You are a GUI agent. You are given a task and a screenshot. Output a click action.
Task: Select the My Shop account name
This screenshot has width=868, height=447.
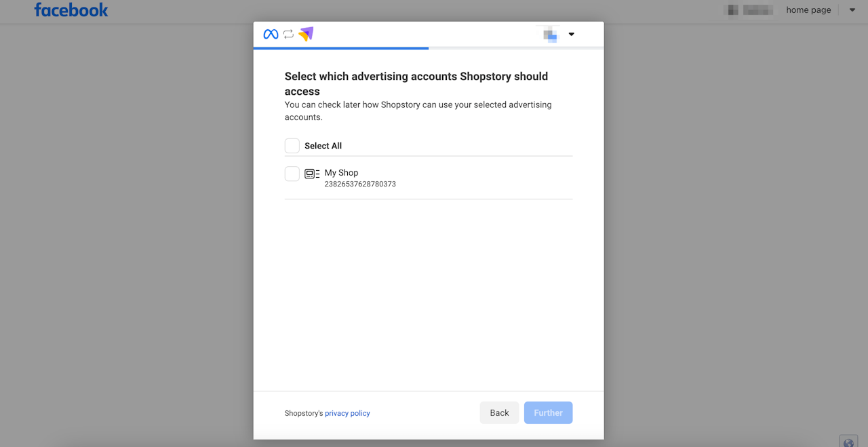[x=341, y=173]
